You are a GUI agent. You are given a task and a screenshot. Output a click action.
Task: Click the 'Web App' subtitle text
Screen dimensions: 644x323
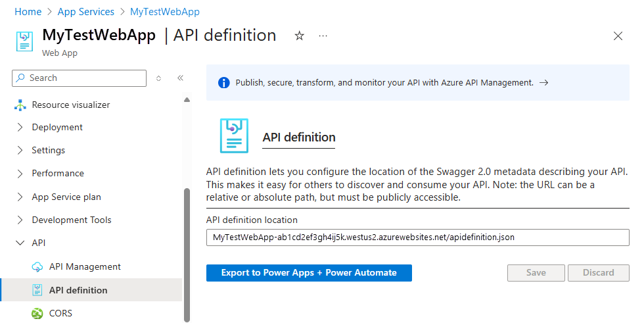[x=60, y=53]
